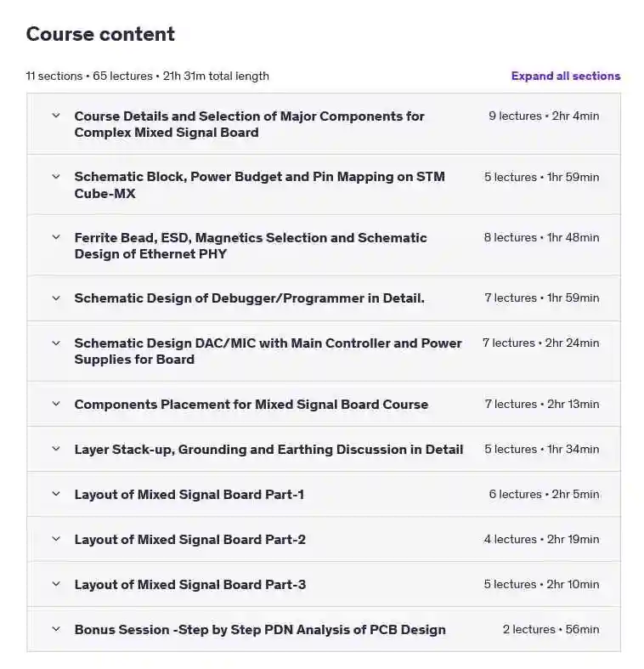Open Course Details and Selection of Major Components

[249, 124]
